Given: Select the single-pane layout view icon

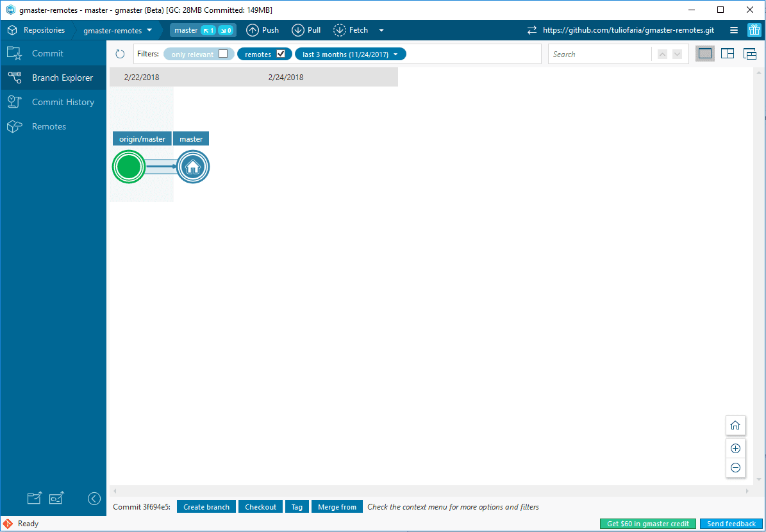Looking at the screenshot, I should tap(705, 54).
